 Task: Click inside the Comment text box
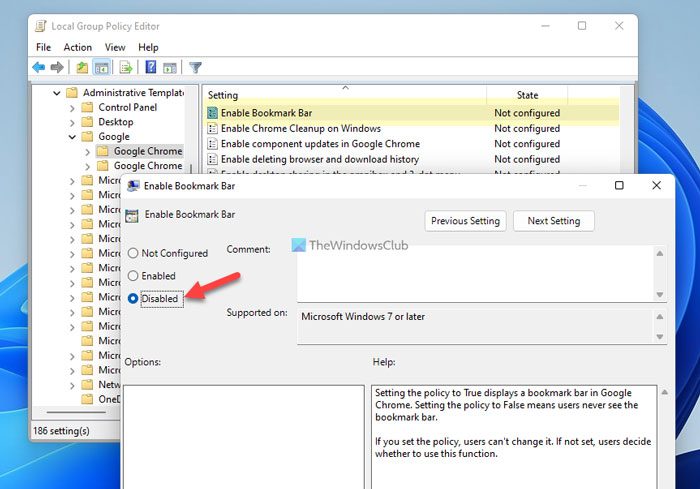pos(475,274)
